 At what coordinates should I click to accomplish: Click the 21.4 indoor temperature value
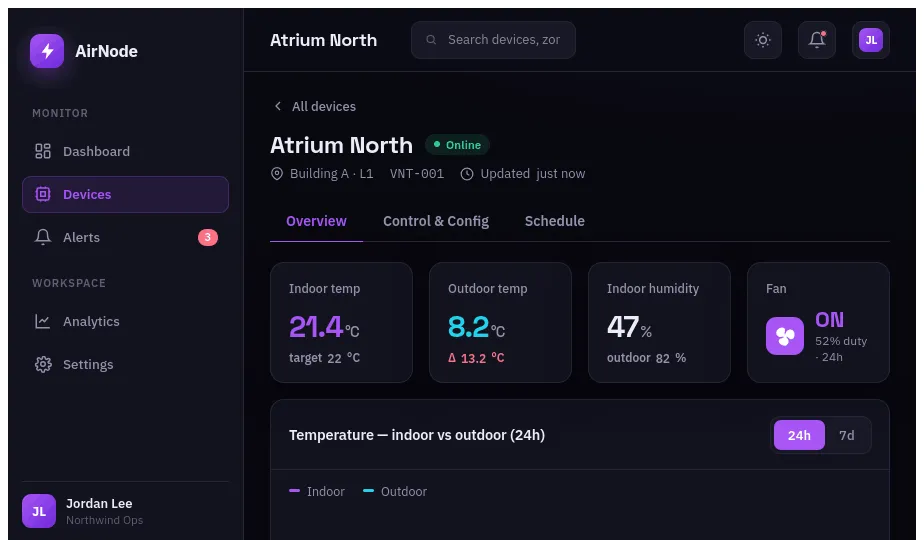pyautogui.click(x=316, y=327)
